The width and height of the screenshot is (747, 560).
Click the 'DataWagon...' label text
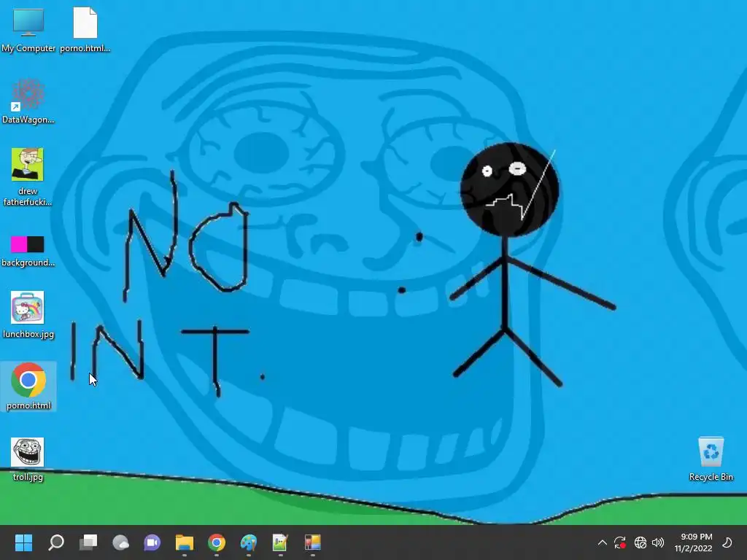[28, 120]
